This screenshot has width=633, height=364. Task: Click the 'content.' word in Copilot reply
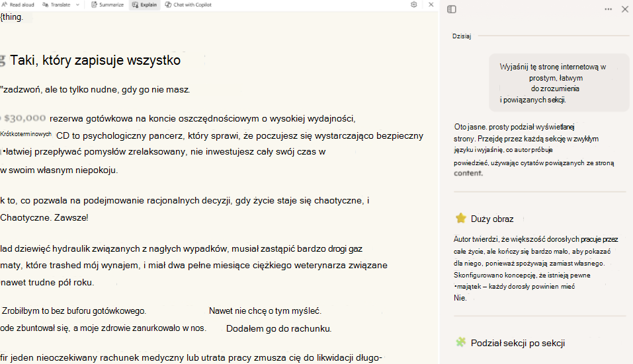tap(468, 173)
